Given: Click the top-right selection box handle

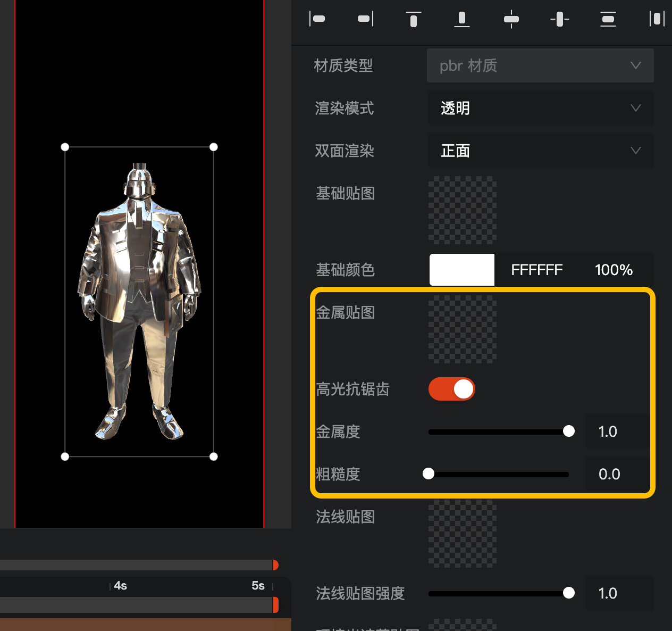Looking at the screenshot, I should 214,147.
